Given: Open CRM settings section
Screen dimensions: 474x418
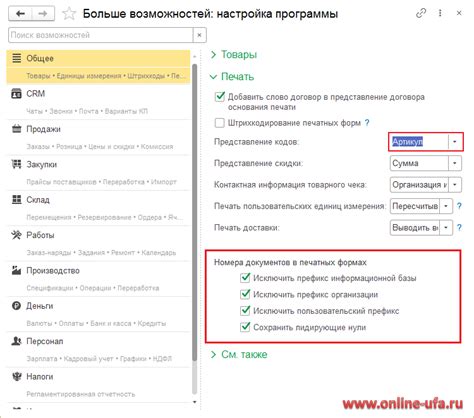Looking at the screenshot, I should (98, 102).
